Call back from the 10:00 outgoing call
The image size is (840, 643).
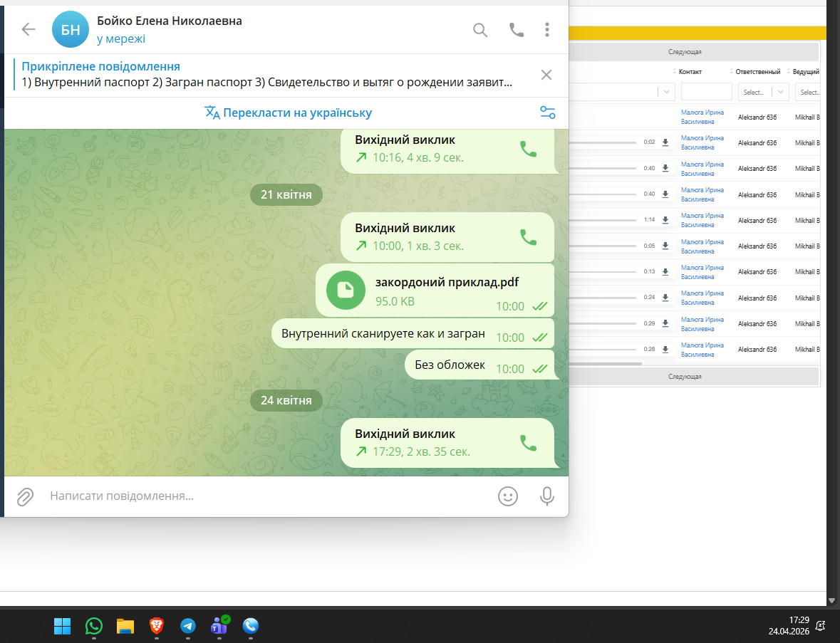click(x=528, y=237)
